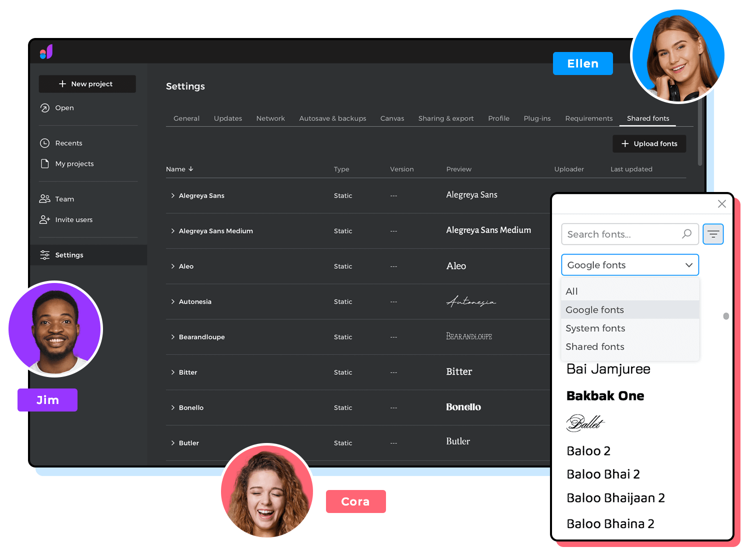Image resolution: width=750 pixels, height=560 pixels.
Task: Open the Team page
Action: [x=64, y=199]
